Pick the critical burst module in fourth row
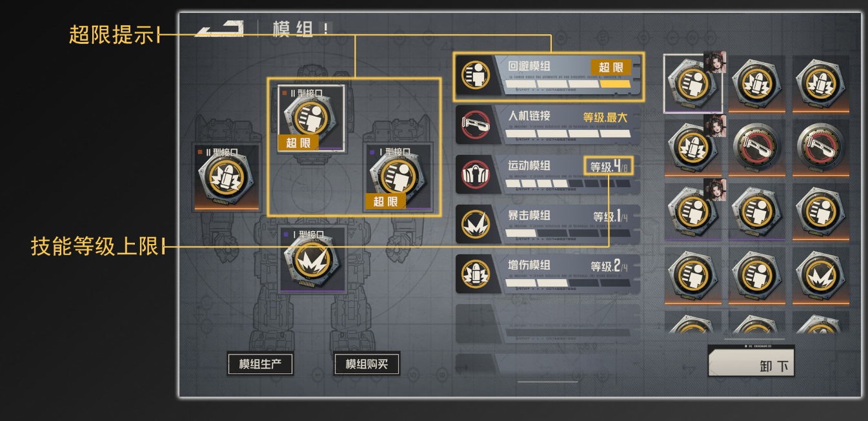868x421 pixels. pyautogui.click(x=821, y=276)
